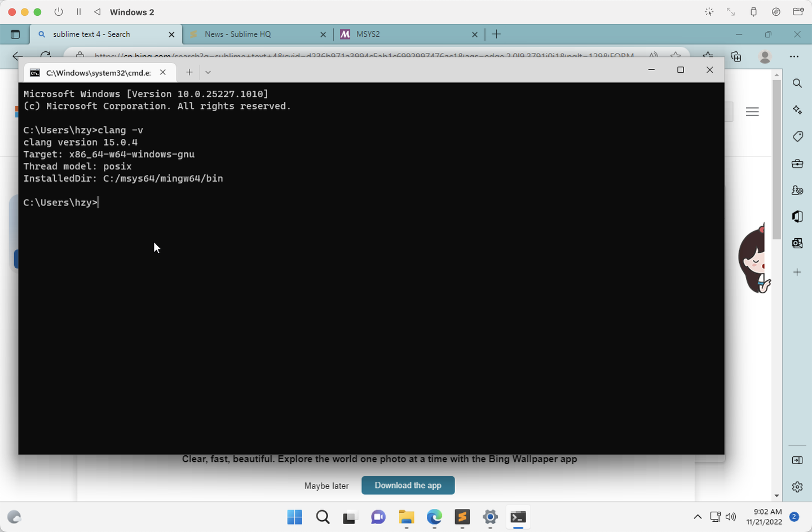The image size is (812, 532).
Task: Open Outlook from the Edge sidebar
Action: click(x=797, y=243)
